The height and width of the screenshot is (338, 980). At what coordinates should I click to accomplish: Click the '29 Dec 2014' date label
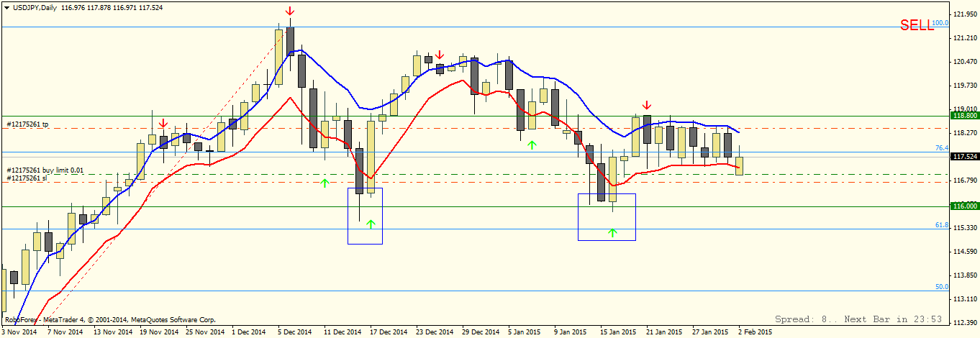click(481, 332)
